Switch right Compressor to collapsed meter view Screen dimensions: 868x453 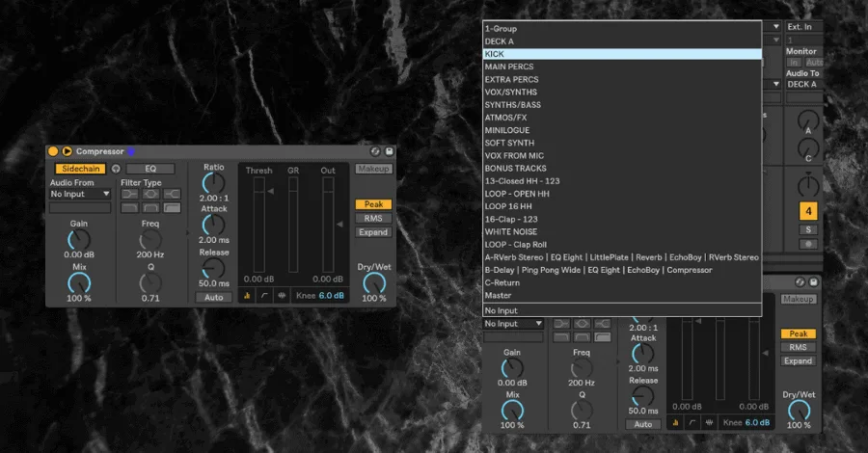[675, 422]
